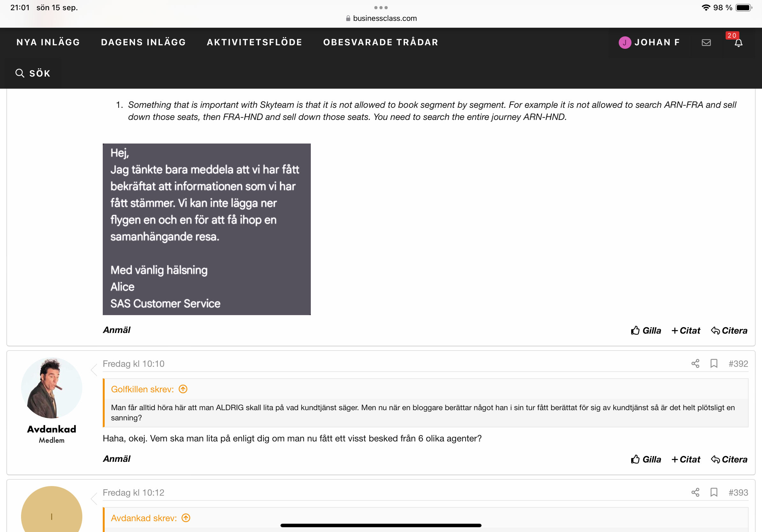762x532 pixels.
Task: Open the Sök search
Action: pyautogui.click(x=33, y=73)
